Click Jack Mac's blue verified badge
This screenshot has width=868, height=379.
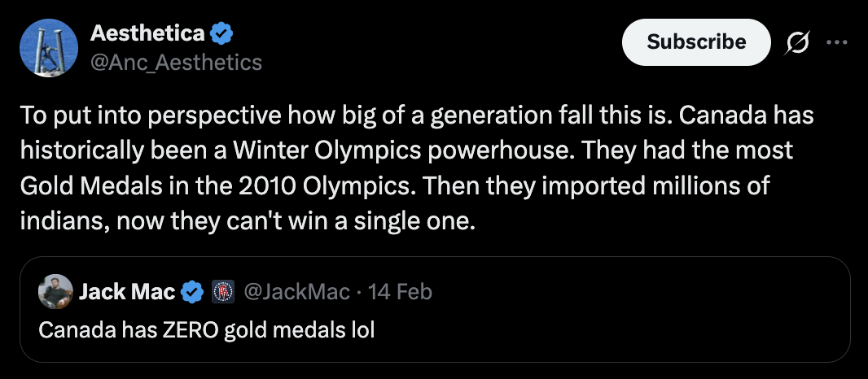193,292
